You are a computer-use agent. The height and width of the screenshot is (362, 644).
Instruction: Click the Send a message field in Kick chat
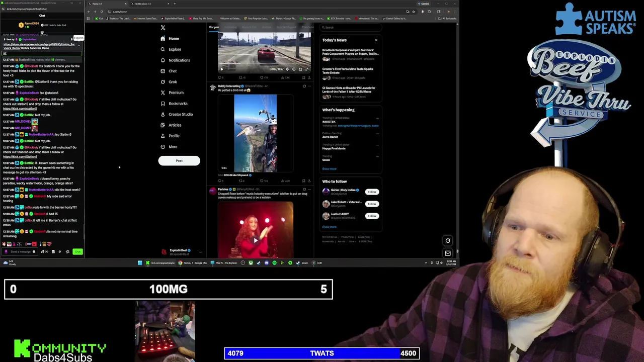point(19,251)
